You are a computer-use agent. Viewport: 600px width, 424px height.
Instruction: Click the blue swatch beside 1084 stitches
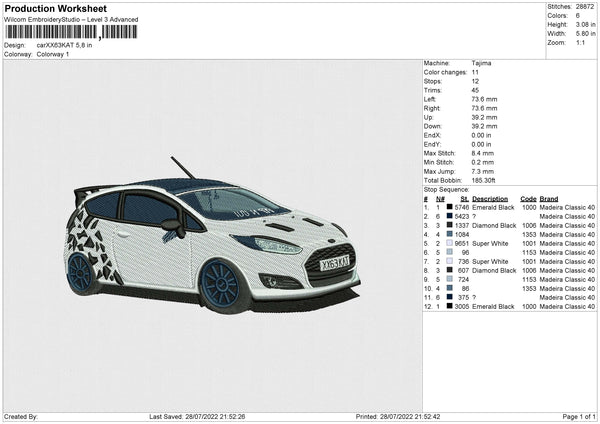tap(450, 234)
